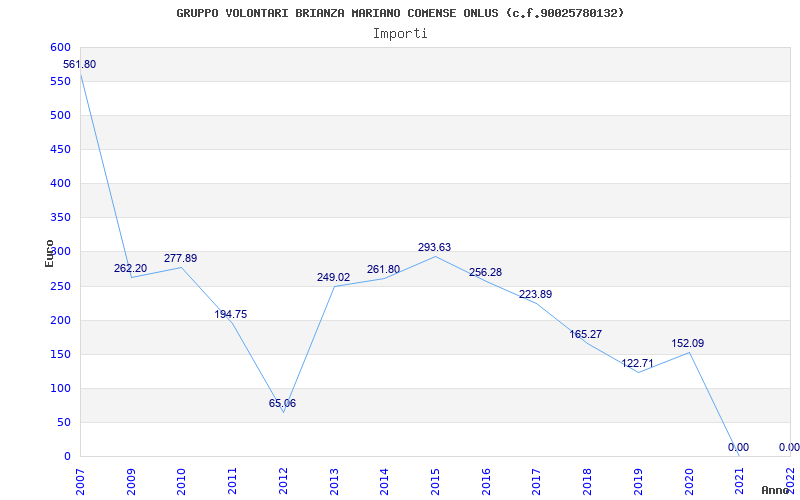Click the Euro axis label
This screenshot has width=800, height=500.
point(49,253)
